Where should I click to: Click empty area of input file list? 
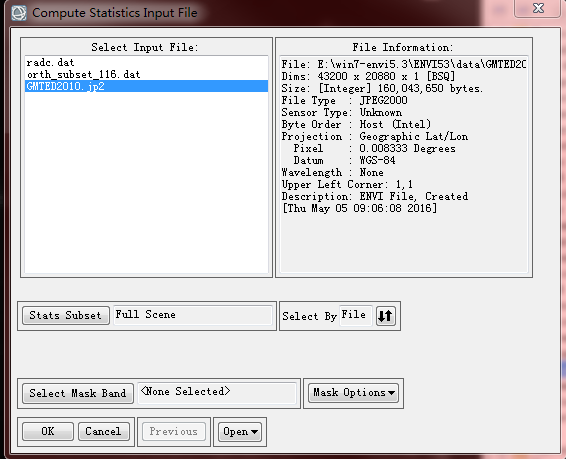146,180
